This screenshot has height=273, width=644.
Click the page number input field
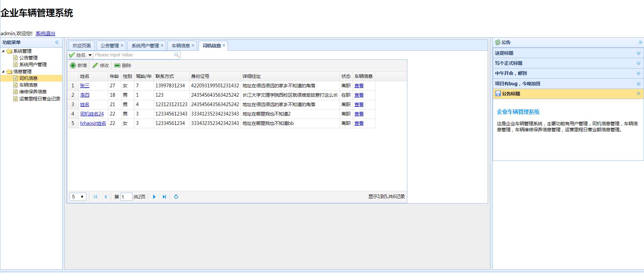click(126, 197)
